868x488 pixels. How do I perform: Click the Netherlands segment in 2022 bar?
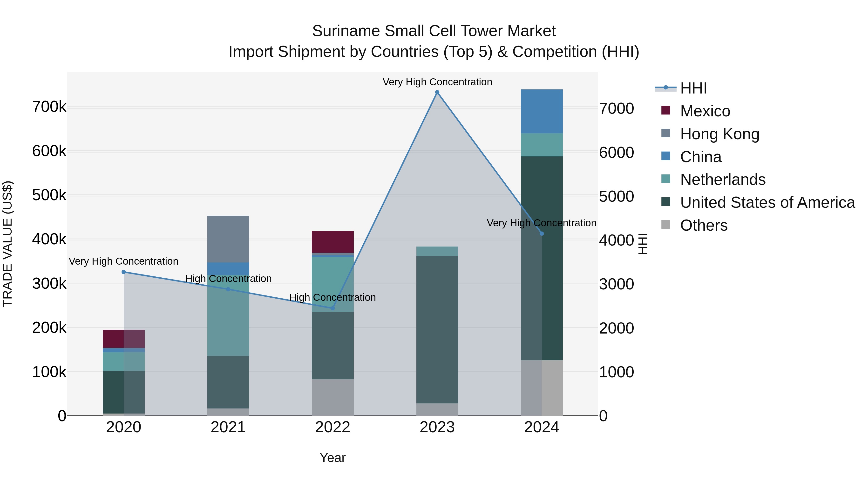(332, 284)
